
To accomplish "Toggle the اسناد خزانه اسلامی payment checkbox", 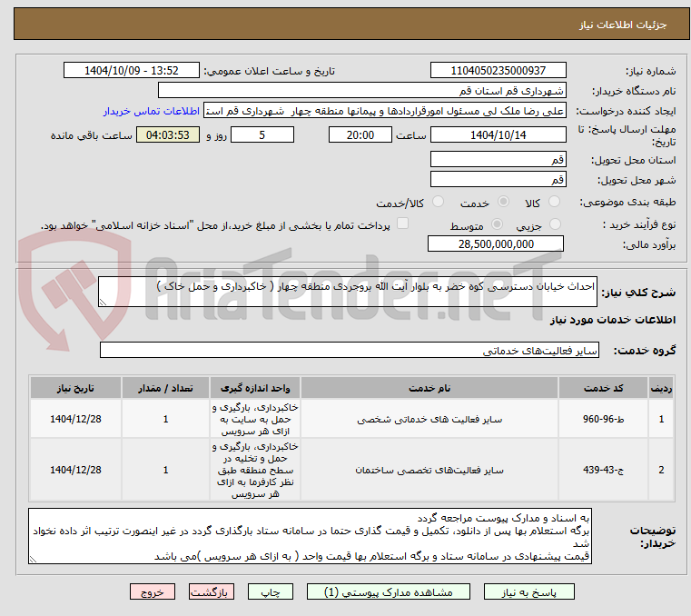I will point(402,224).
